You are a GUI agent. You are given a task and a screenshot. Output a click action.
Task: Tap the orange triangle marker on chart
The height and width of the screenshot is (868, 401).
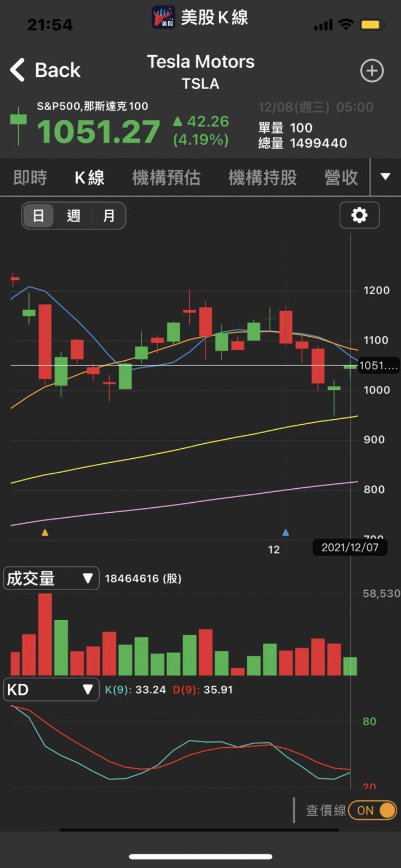[45, 532]
